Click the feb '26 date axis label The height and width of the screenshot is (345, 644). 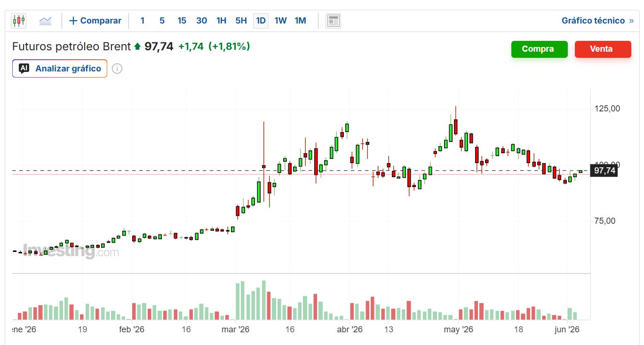click(x=132, y=329)
